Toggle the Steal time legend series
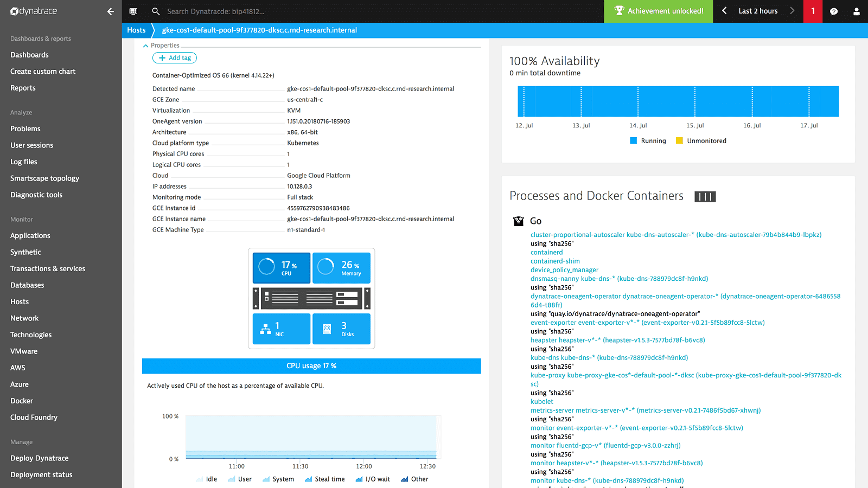The width and height of the screenshot is (868, 488). 324,479
